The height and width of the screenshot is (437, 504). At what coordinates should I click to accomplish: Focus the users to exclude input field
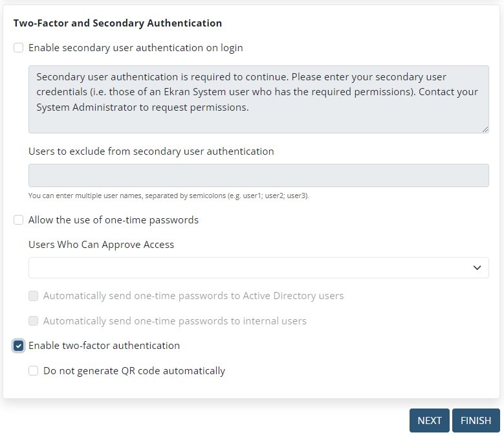pos(258,175)
